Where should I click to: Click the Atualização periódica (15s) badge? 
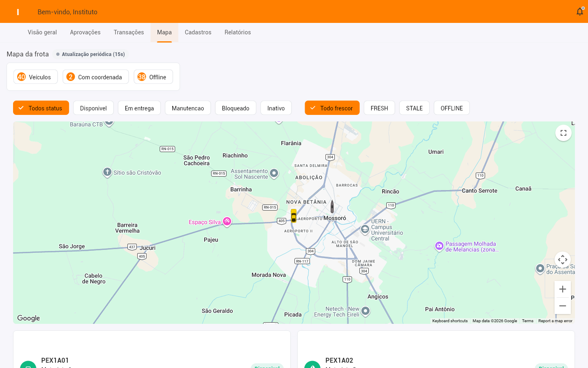pos(91,54)
